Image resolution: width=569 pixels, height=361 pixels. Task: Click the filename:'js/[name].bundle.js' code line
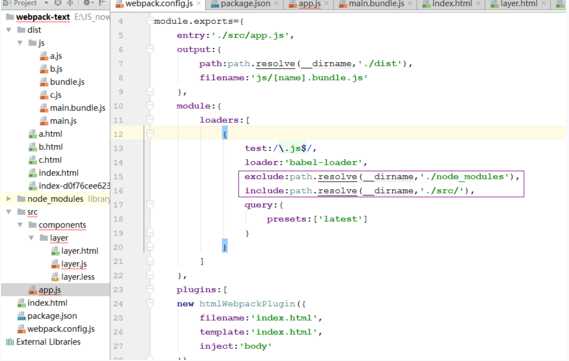tap(283, 78)
